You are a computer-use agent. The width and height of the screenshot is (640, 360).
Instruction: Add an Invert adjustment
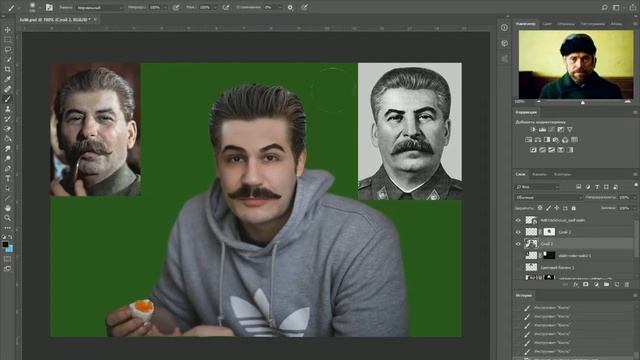(533, 150)
